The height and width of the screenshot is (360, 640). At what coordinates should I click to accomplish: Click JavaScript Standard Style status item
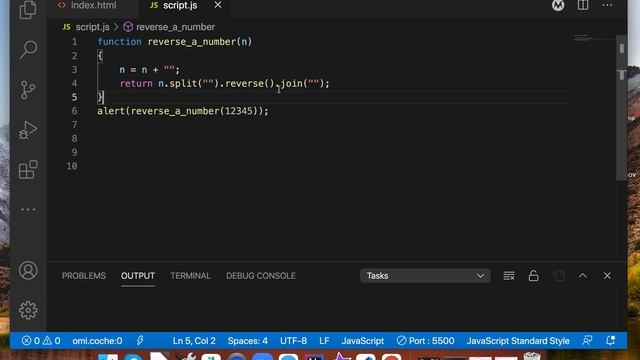518,341
